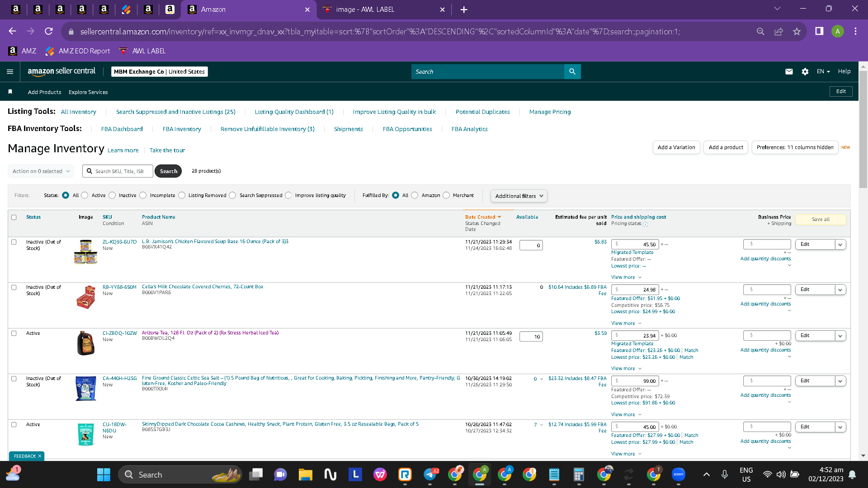Open the settings gear icon
This screenshot has height=488, width=868.
click(805, 71)
